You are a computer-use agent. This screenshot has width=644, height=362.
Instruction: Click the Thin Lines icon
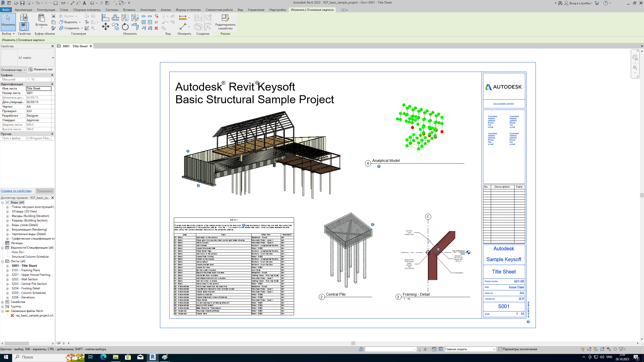107,3
